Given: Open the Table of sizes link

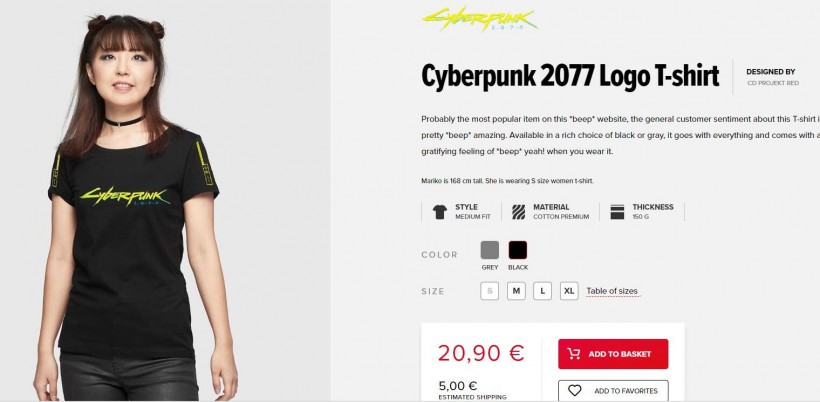Looking at the screenshot, I should click(x=612, y=291).
